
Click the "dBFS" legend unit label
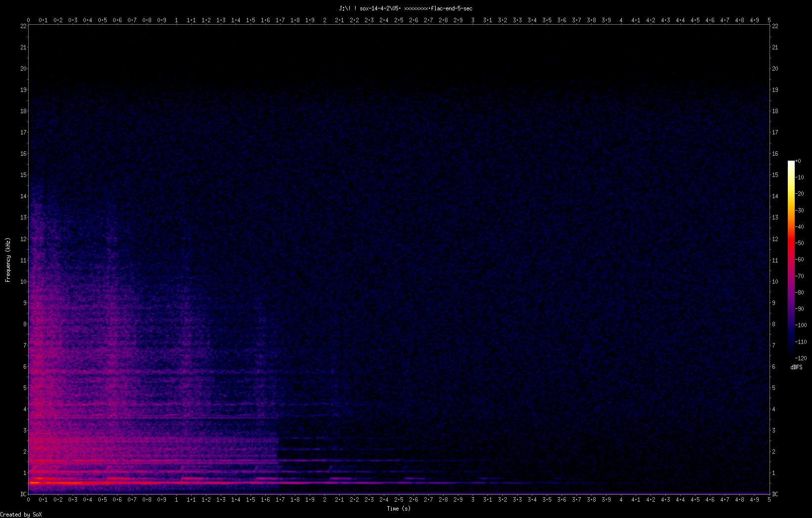tap(796, 367)
